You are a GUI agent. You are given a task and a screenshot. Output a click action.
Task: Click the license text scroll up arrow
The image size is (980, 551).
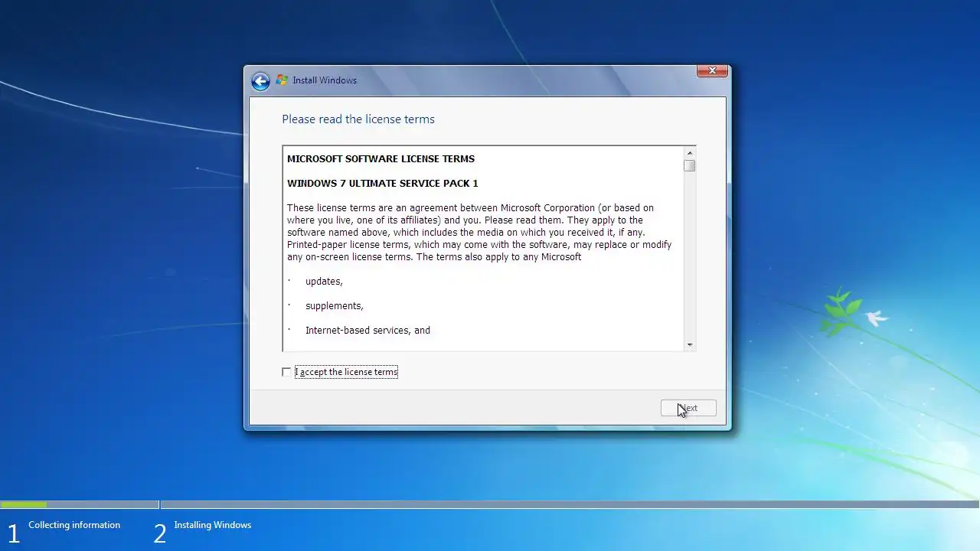pyautogui.click(x=690, y=153)
